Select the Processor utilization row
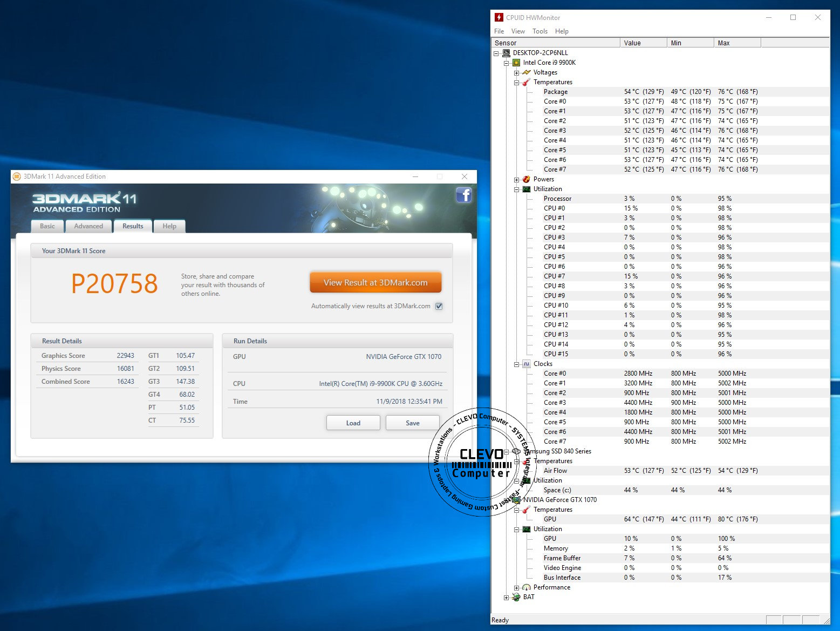Image resolution: width=840 pixels, height=631 pixels. click(x=686, y=199)
